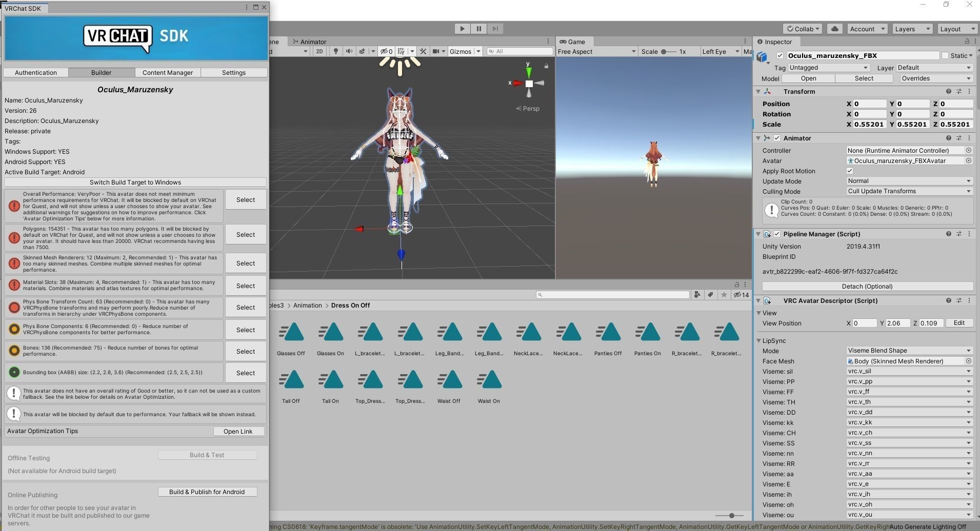Disable the Animator component checkbox
This screenshot has width=980, height=531.
click(x=777, y=138)
